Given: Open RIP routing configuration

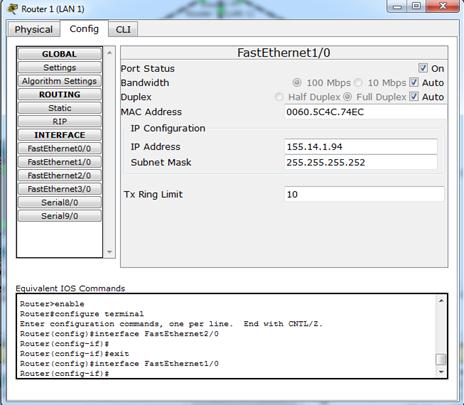Looking at the screenshot, I should tap(59, 122).
